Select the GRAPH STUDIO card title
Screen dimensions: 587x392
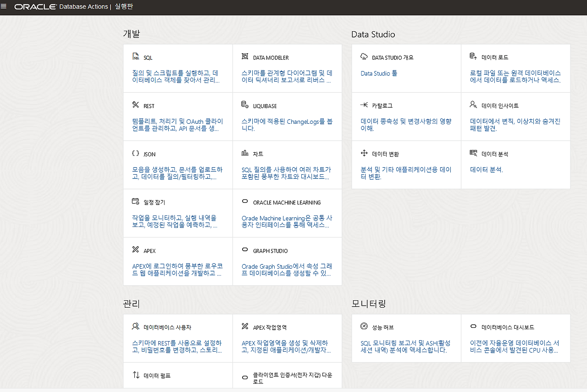tap(270, 251)
